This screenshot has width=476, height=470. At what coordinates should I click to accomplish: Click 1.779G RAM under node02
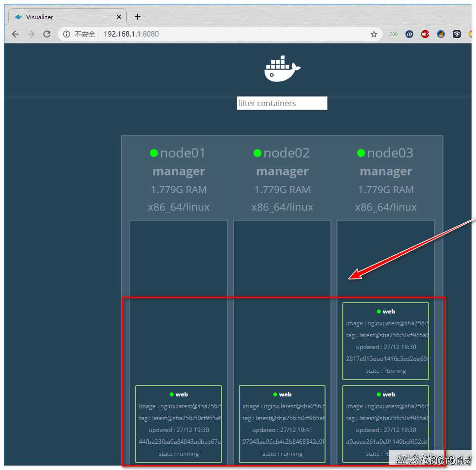click(x=282, y=190)
